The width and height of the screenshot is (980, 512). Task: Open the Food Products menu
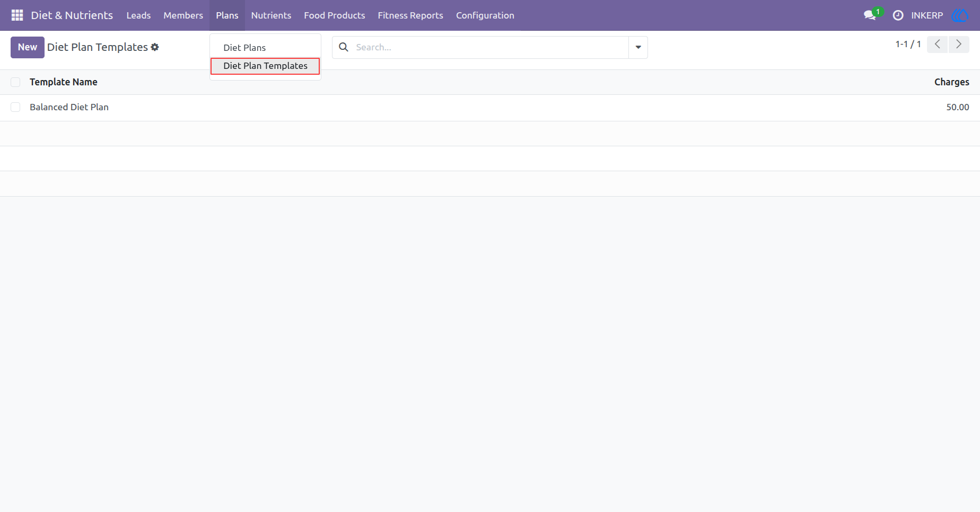334,15
